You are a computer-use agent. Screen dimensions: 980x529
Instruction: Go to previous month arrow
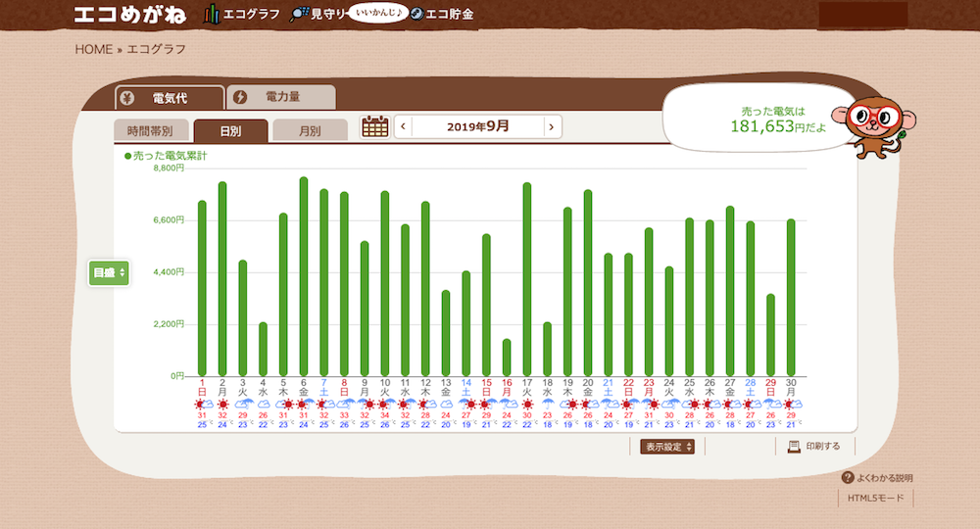403,126
